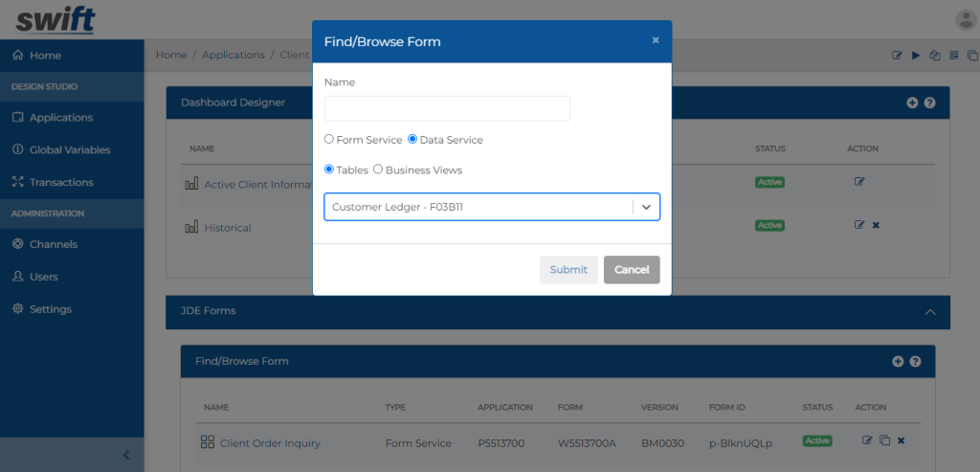Image resolution: width=980 pixels, height=472 pixels.
Task: Click the play icon in top toolbar
Action: point(916,56)
